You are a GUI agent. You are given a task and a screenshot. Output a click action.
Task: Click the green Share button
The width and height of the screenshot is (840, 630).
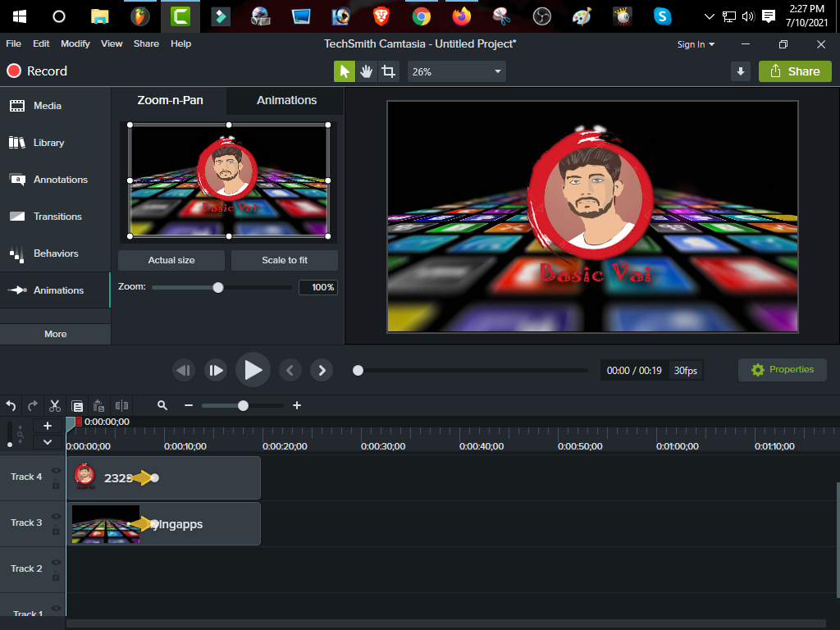click(795, 71)
